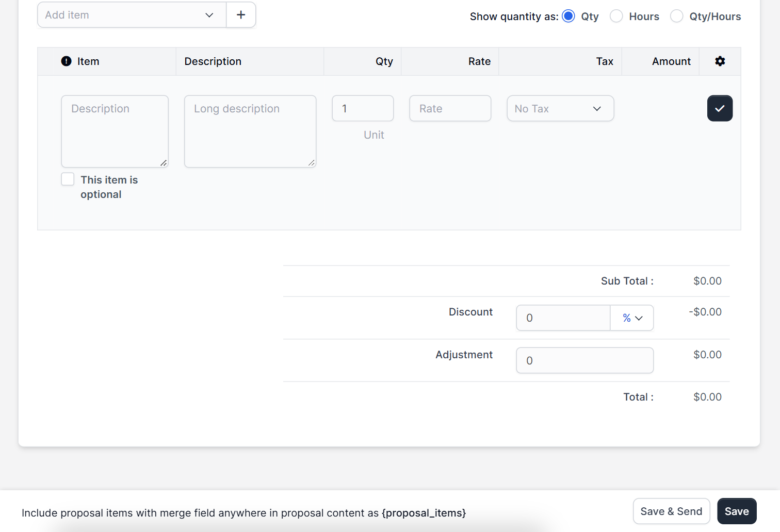Confirm the item with the checkmark button

720,108
